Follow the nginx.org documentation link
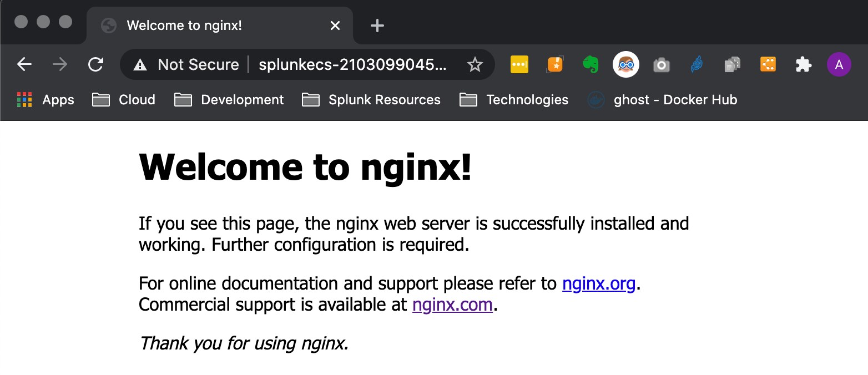 [x=599, y=283]
